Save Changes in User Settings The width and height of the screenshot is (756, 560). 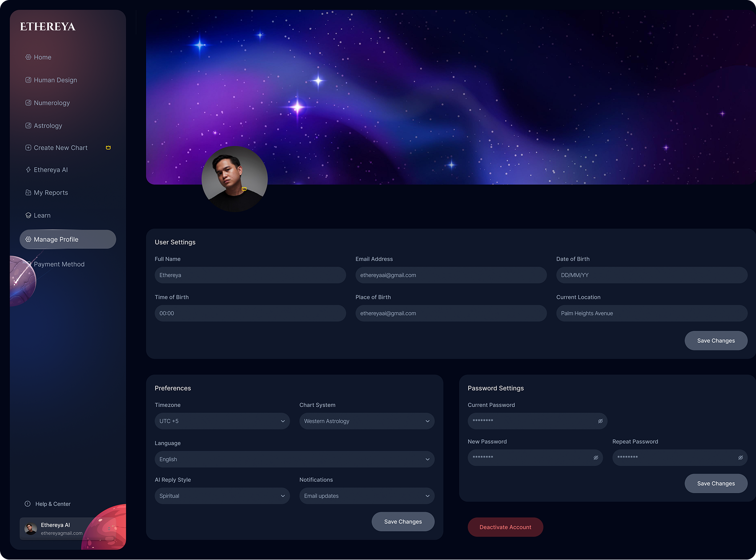coord(716,341)
